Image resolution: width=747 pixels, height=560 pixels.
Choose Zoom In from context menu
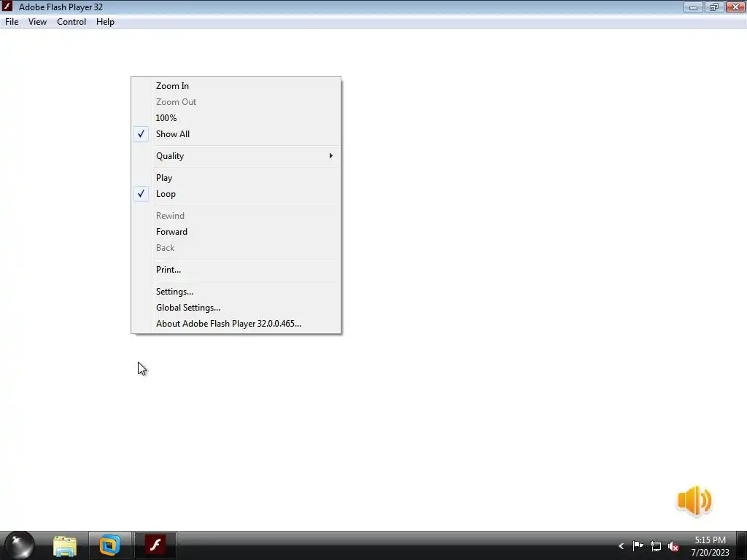click(236, 86)
